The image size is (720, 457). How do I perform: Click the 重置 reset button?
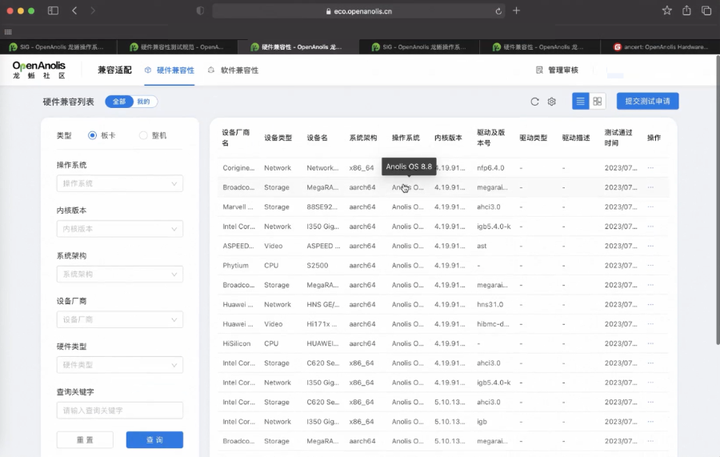pyautogui.click(x=85, y=440)
